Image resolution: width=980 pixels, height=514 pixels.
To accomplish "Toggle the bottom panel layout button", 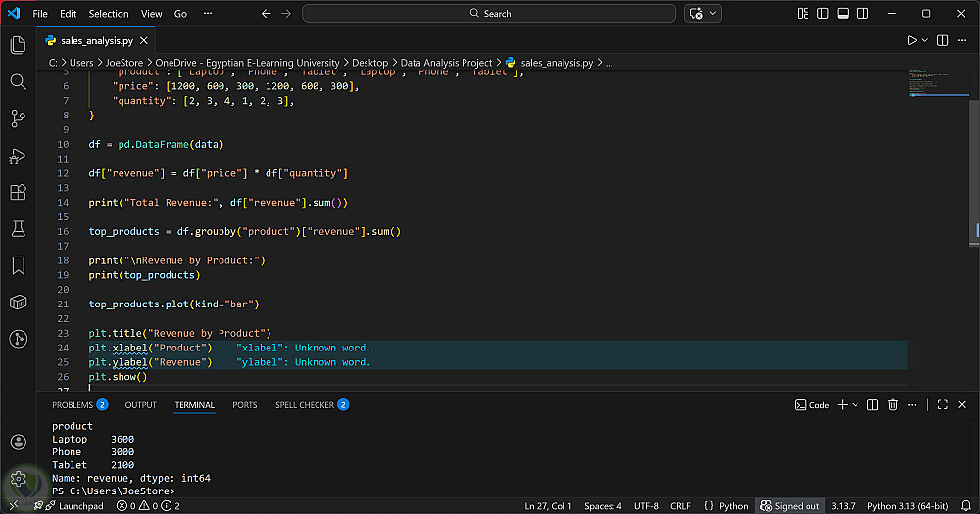I will point(843,14).
